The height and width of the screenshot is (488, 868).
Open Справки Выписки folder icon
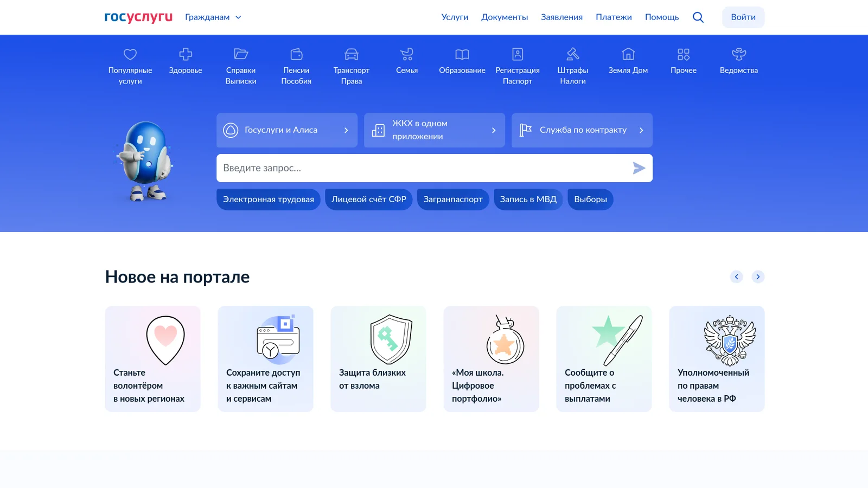tap(241, 54)
